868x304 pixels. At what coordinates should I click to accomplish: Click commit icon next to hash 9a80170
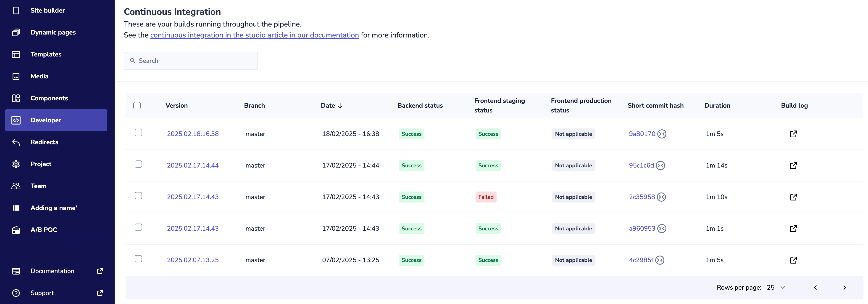point(662,134)
